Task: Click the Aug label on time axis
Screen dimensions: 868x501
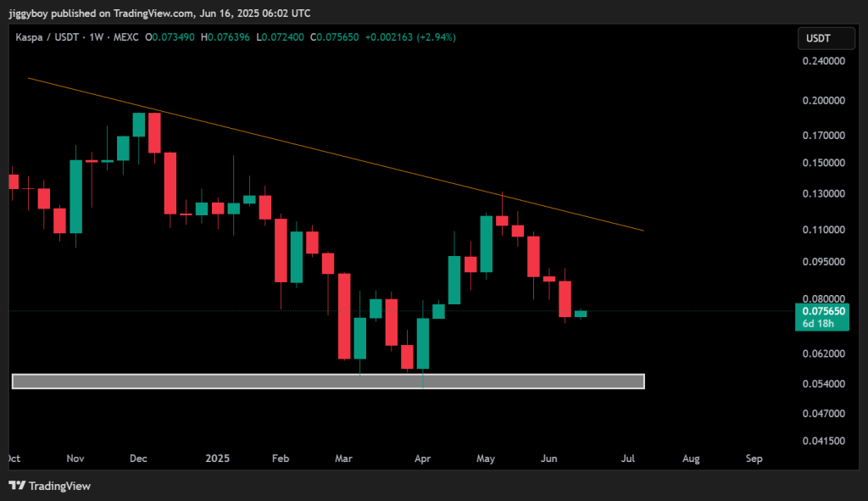Action: tap(691, 459)
